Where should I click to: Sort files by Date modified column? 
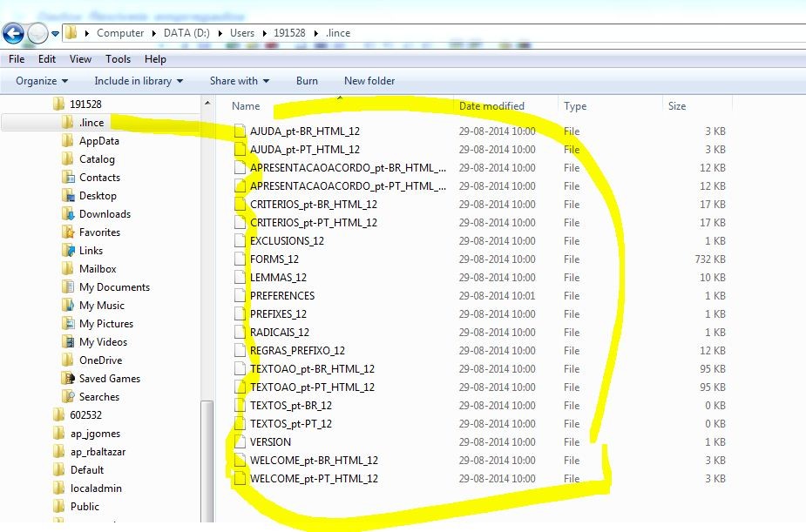[491, 106]
